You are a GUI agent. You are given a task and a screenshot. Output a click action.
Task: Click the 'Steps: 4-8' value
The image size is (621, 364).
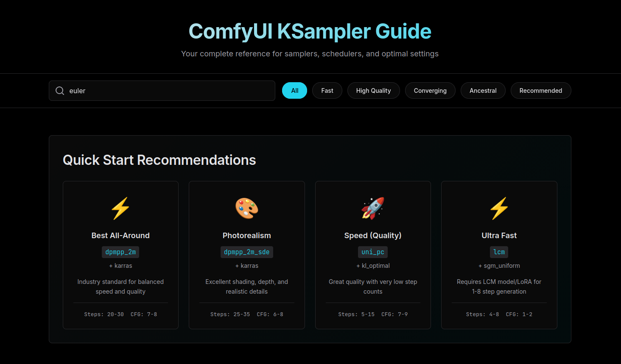[482, 314]
